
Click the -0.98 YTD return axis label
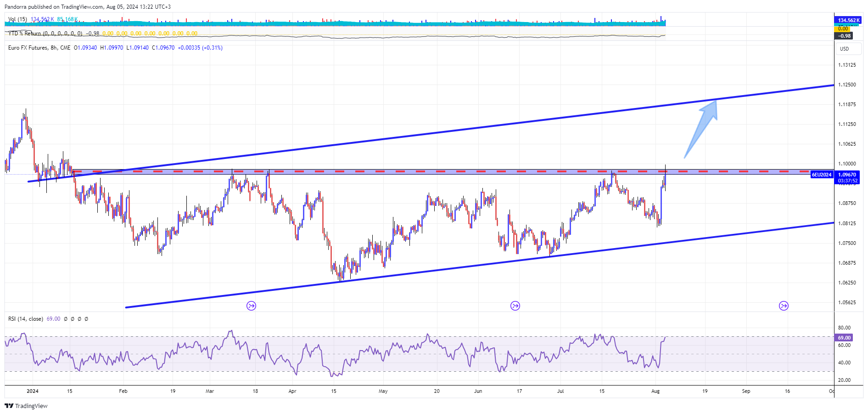pyautogui.click(x=844, y=36)
